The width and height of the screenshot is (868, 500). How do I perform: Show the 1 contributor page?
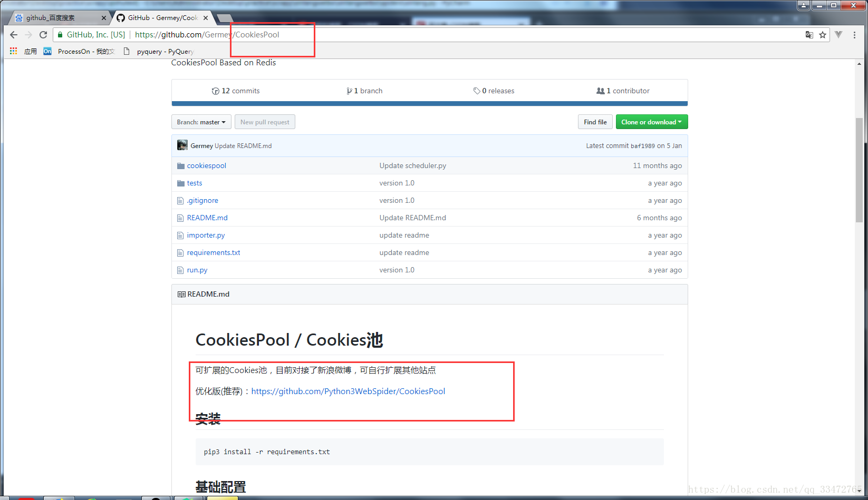click(623, 91)
